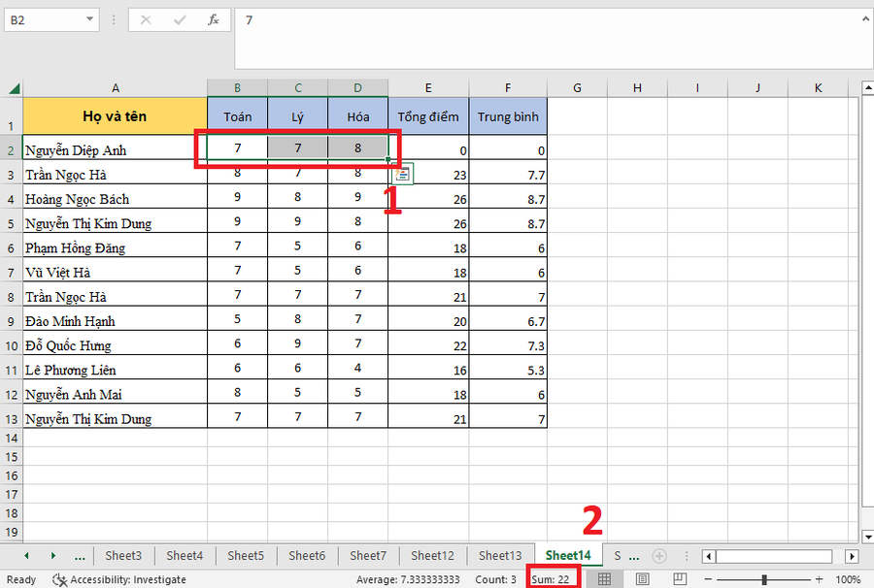Click vertical scrollbar up arrow

(868, 87)
